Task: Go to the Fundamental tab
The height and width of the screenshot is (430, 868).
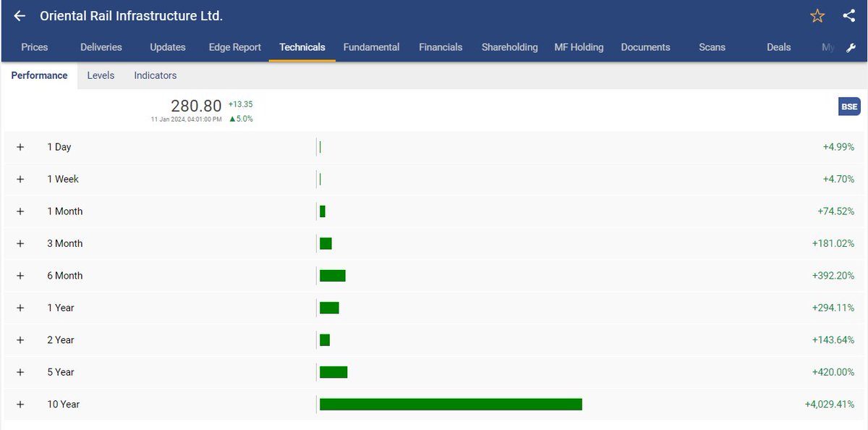Action: pos(371,47)
